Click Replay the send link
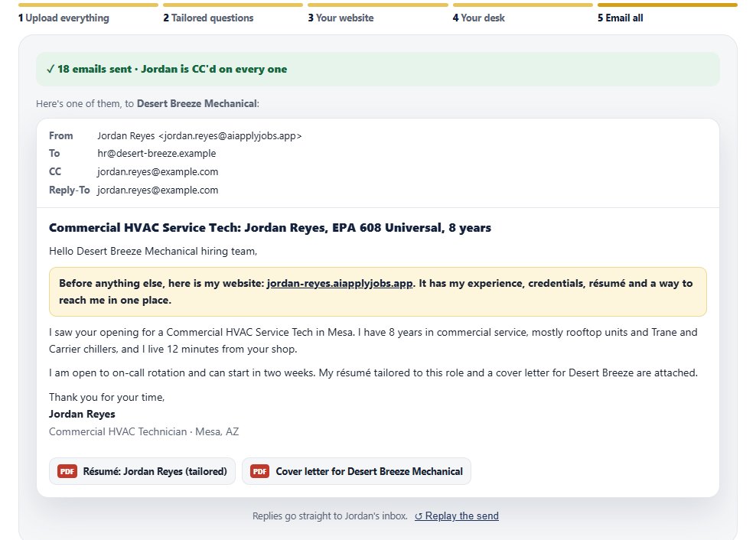756x540 pixels. click(x=457, y=516)
